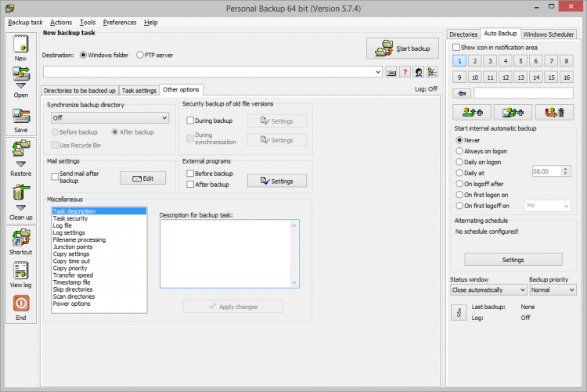587x392 pixels.
Task: Click the red question mark icon
Action: pyautogui.click(x=405, y=72)
